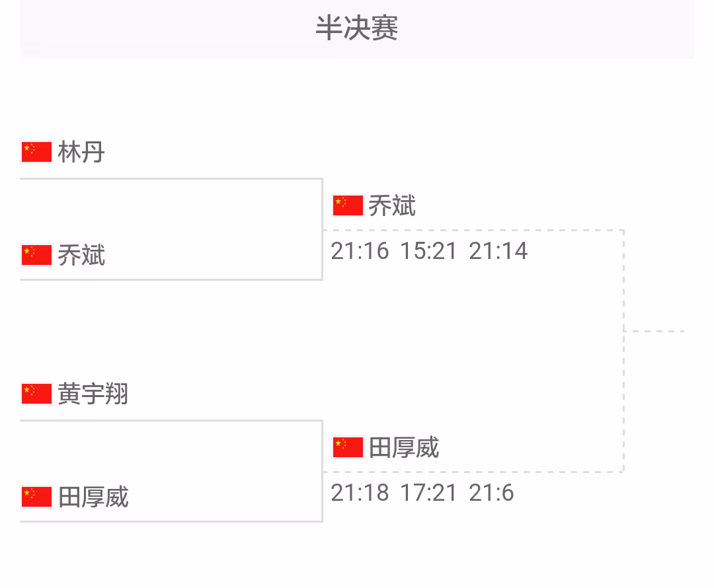
Task: Click the flag next to 乔斌 in the semifinal list
Action: click(x=36, y=255)
